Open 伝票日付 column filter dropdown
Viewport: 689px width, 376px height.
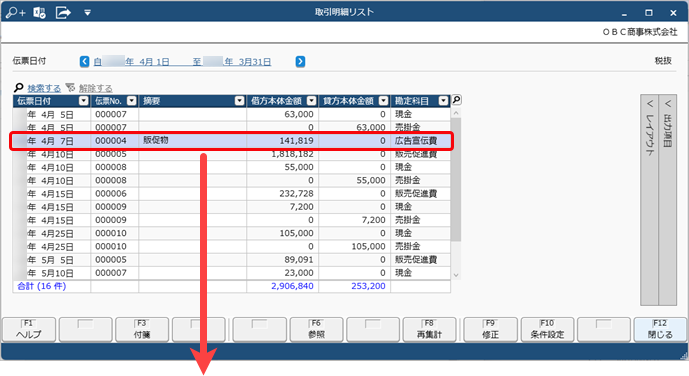83,101
